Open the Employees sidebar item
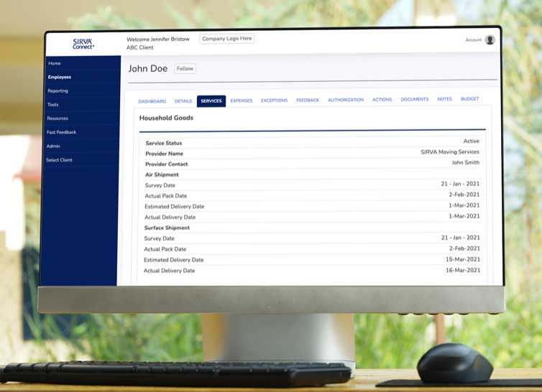 coord(60,77)
